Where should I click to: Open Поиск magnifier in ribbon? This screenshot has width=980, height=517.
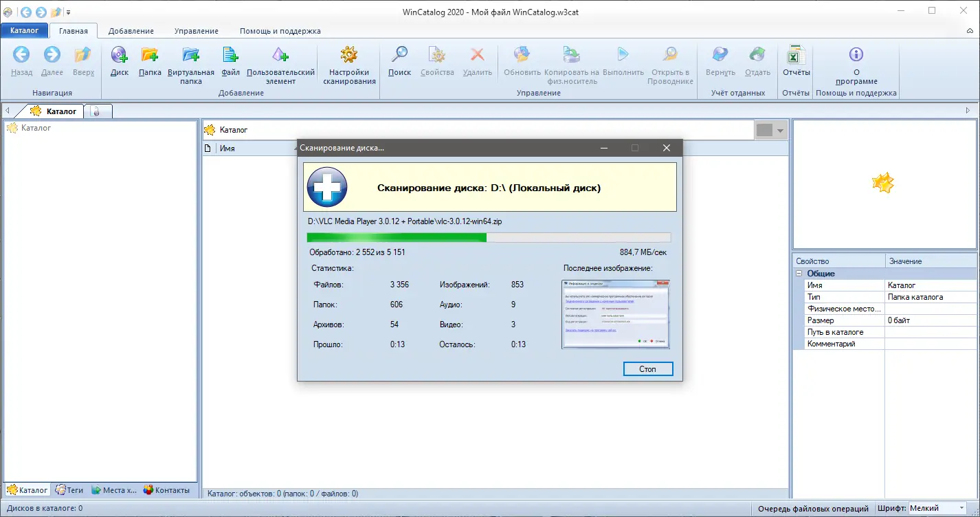click(x=399, y=55)
